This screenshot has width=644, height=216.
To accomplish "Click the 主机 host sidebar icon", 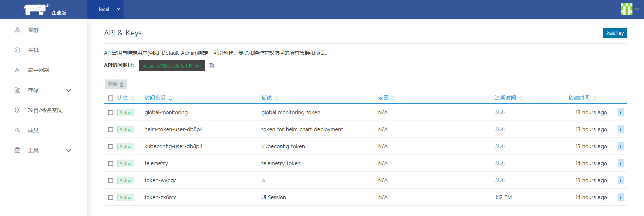I will [x=17, y=50].
